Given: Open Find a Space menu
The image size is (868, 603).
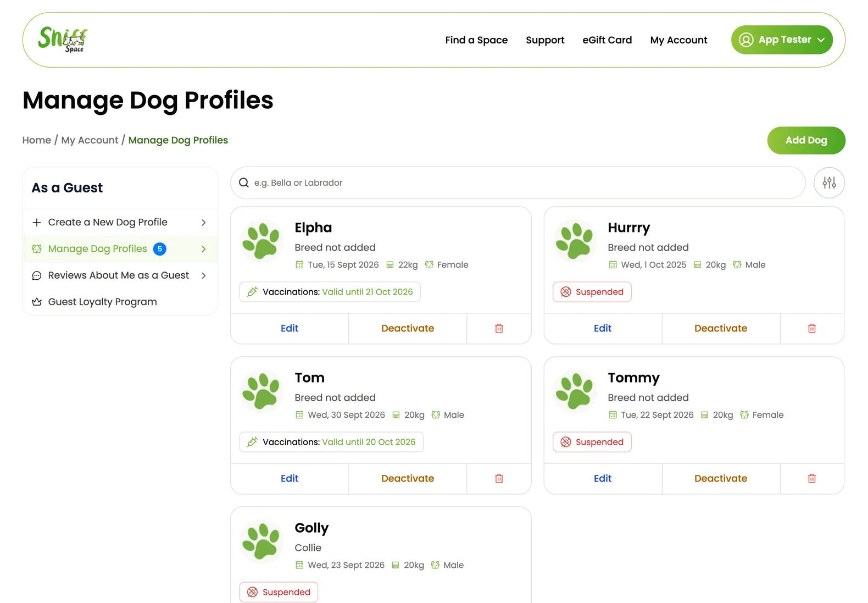Looking at the screenshot, I should 476,40.
